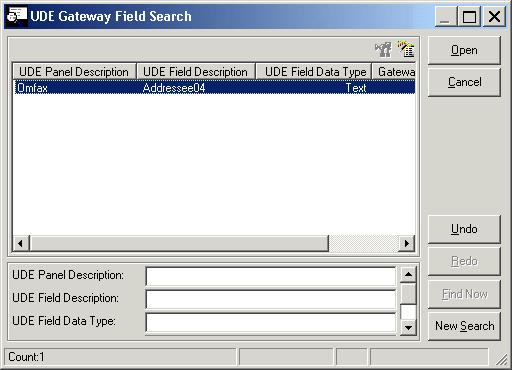This screenshot has height=370, width=512.
Task: Sort by UDE Field Description column header
Action: coord(196,72)
